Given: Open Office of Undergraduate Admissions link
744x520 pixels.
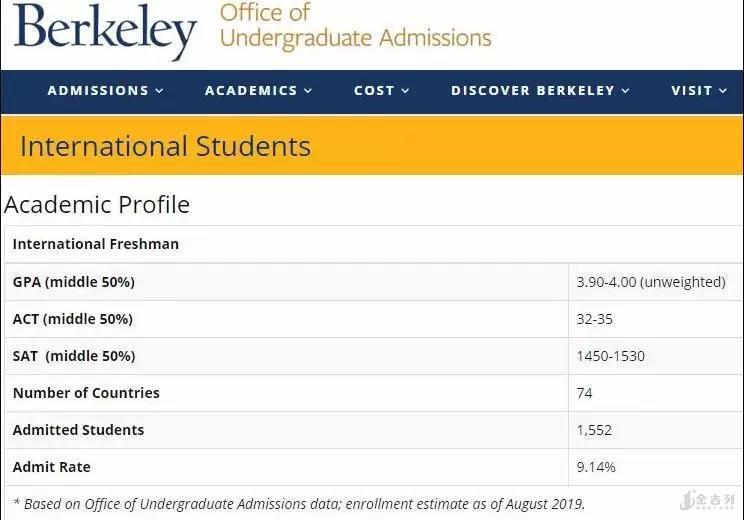Looking at the screenshot, I should point(355,26).
